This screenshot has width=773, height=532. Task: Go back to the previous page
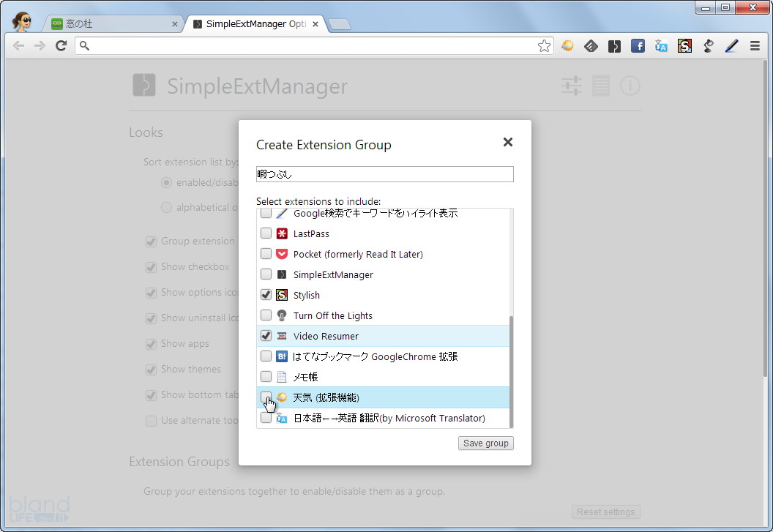(x=19, y=46)
